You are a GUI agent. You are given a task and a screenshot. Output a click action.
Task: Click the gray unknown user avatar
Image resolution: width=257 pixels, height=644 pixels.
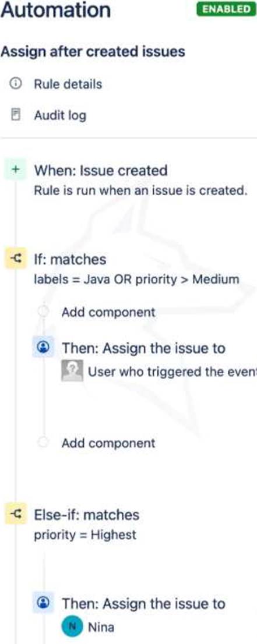pos(72,371)
